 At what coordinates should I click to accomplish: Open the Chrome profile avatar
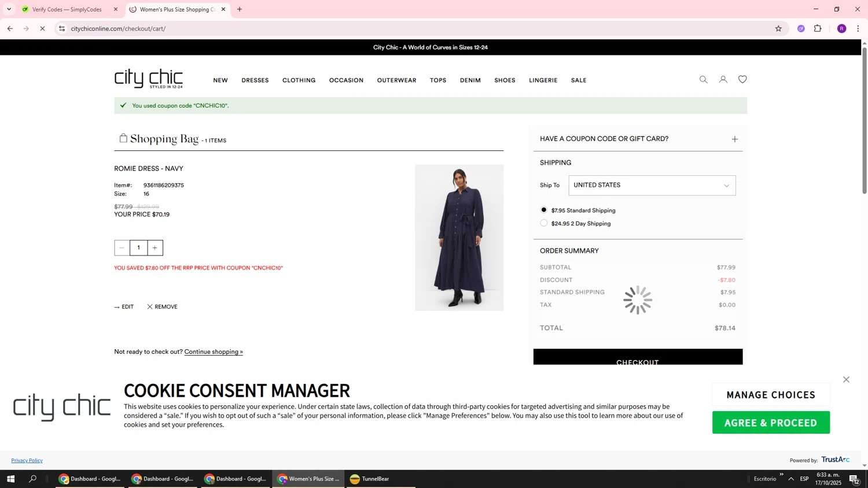click(842, 29)
